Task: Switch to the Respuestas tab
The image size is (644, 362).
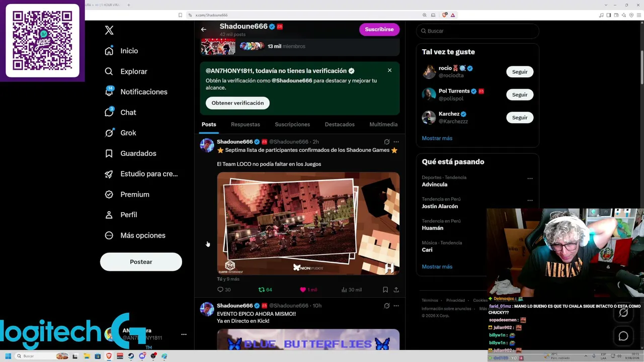Action: (x=246, y=124)
